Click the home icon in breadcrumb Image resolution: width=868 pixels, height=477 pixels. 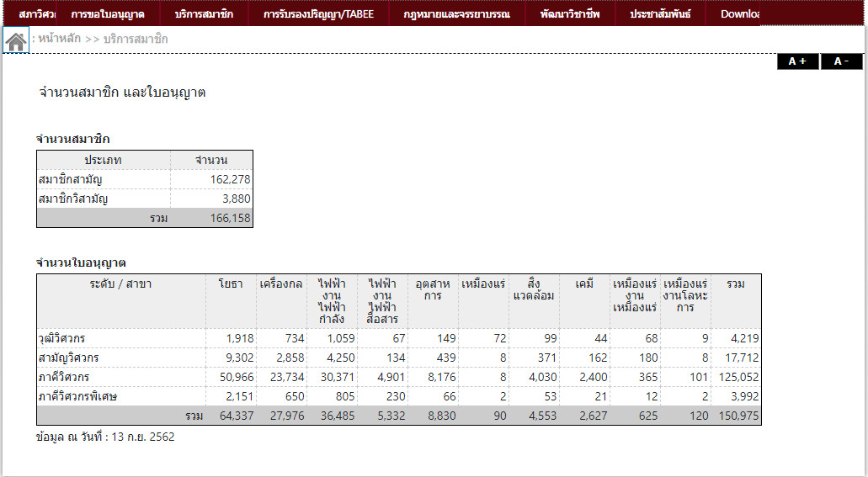(x=16, y=41)
